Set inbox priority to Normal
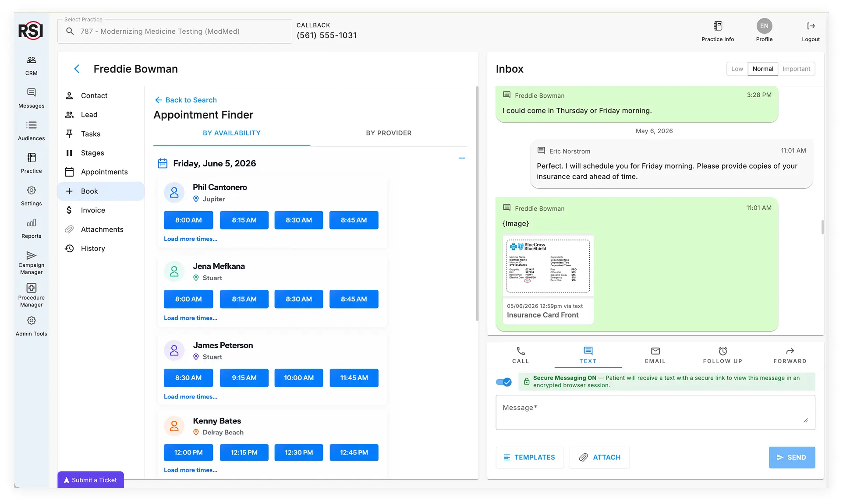The image size is (843, 504). [763, 69]
